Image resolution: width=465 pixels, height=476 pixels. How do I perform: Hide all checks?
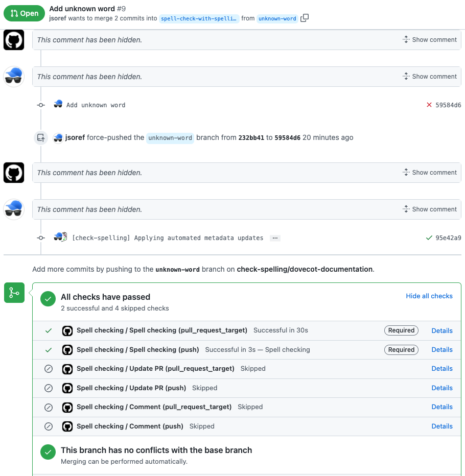point(429,296)
